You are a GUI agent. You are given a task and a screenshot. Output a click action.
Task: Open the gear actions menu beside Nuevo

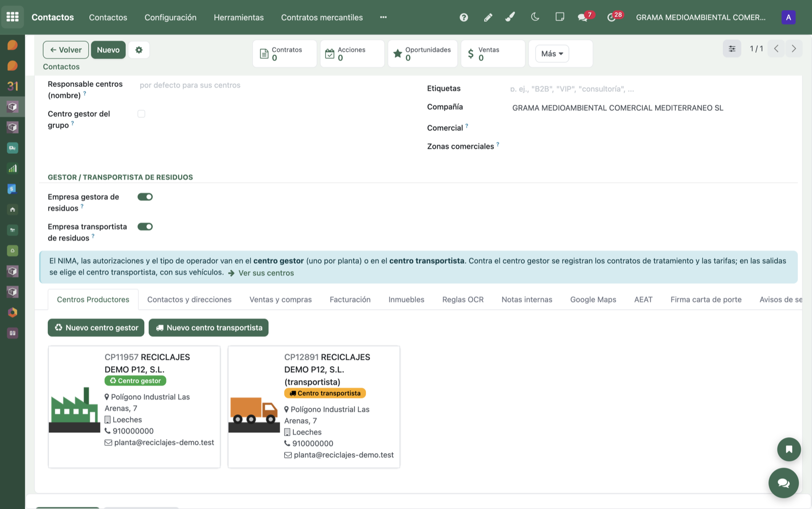tap(139, 50)
